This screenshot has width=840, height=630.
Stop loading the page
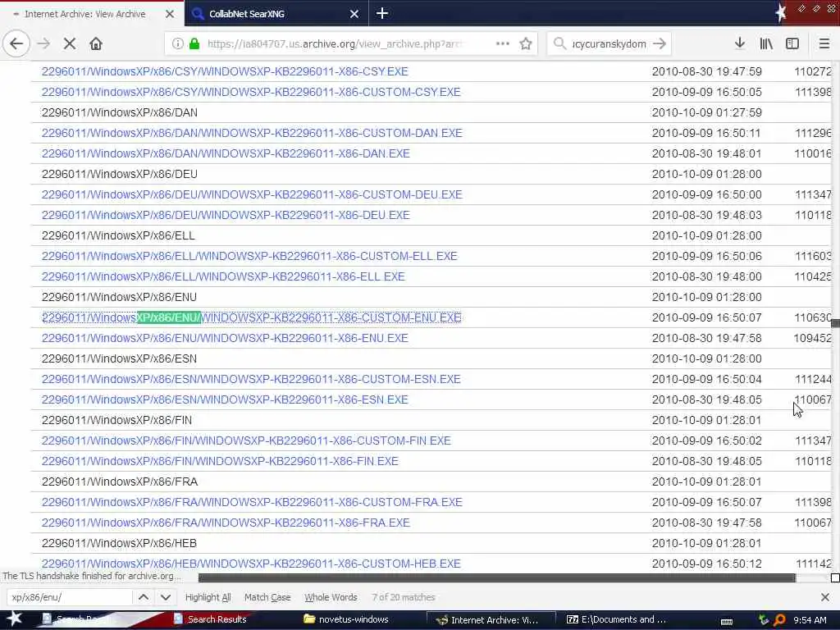click(70, 44)
